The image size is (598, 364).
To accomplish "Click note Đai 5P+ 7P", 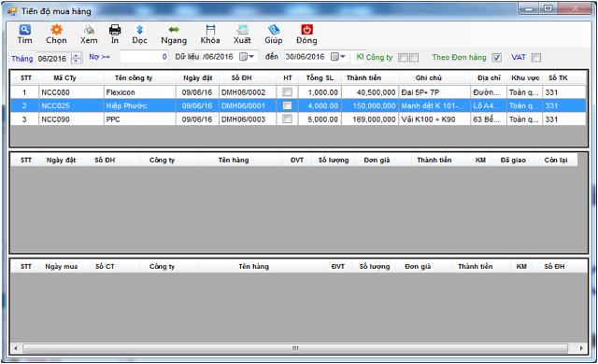I will (434, 92).
